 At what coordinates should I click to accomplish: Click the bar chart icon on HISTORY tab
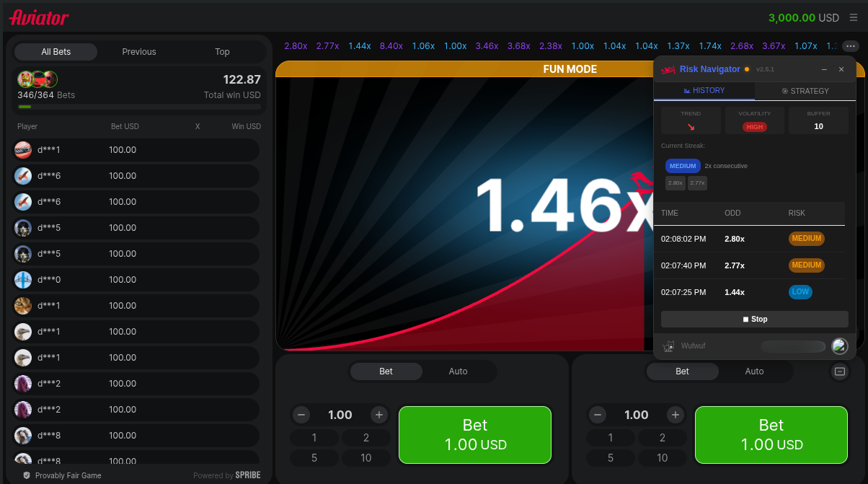tap(687, 90)
